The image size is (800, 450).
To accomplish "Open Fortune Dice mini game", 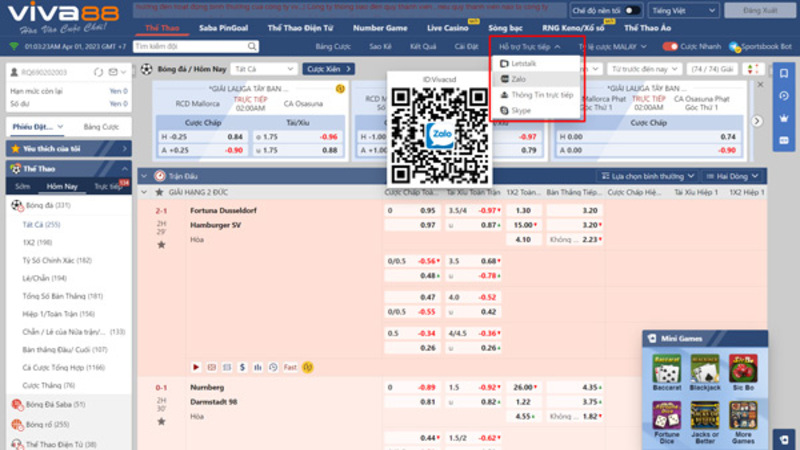I will [667, 422].
